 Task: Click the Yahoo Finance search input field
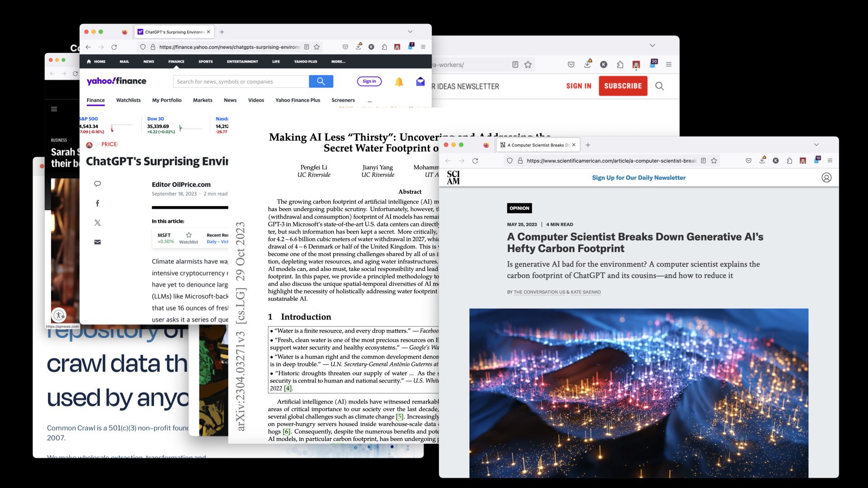point(241,82)
